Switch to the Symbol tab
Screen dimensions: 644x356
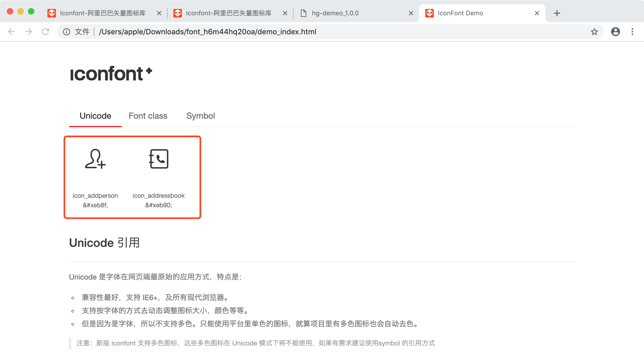[x=201, y=116]
